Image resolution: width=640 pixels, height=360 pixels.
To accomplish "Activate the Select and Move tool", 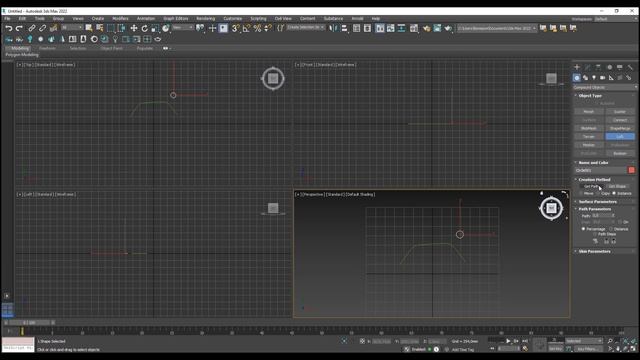I will point(133,28).
